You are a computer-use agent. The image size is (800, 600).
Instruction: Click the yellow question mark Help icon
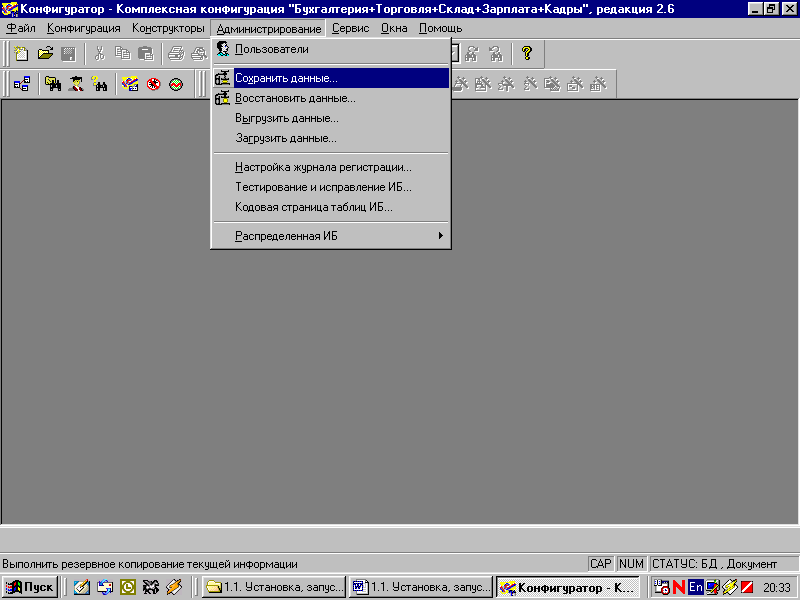pyautogui.click(x=527, y=53)
